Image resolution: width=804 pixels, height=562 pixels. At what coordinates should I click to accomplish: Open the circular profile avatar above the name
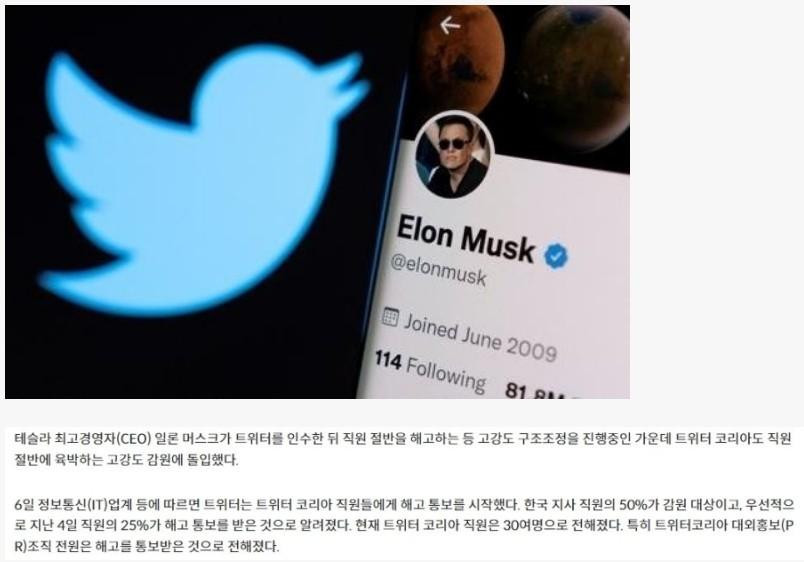click(454, 155)
